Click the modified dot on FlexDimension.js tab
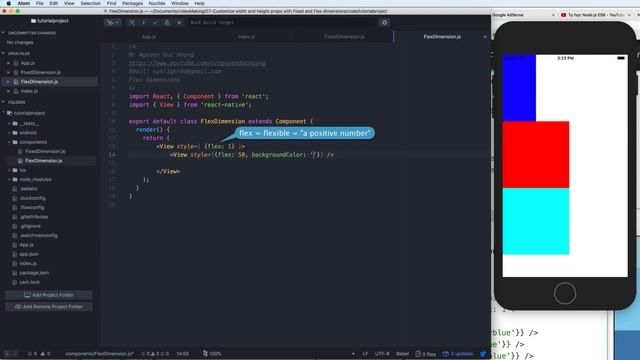Screen dimensions: 640x360 pos(485,37)
